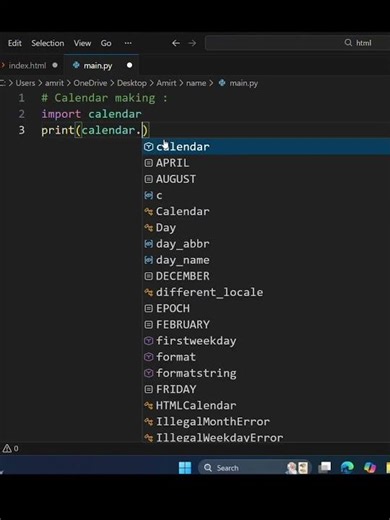Select Amirt in the breadcrumb
This screenshot has height=520, width=390.
tap(166, 83)
